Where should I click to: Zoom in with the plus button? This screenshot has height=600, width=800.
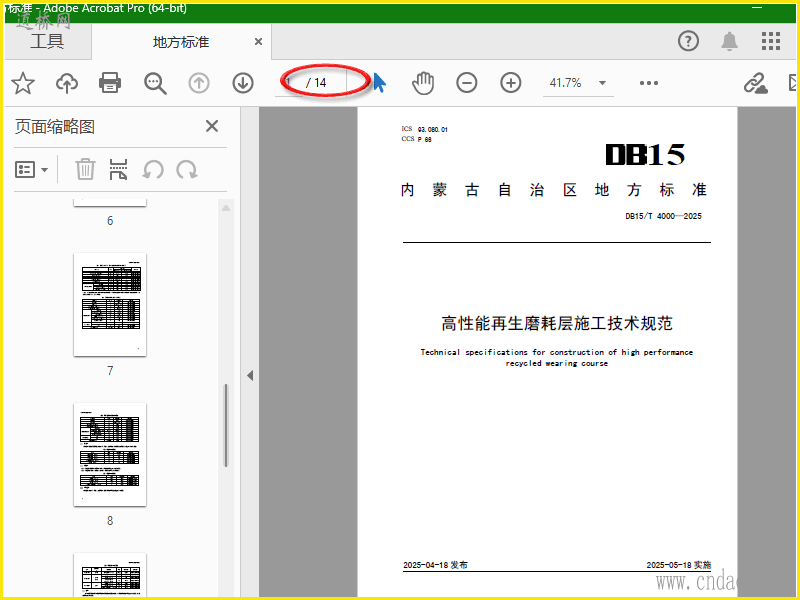[x=511, y=83]
